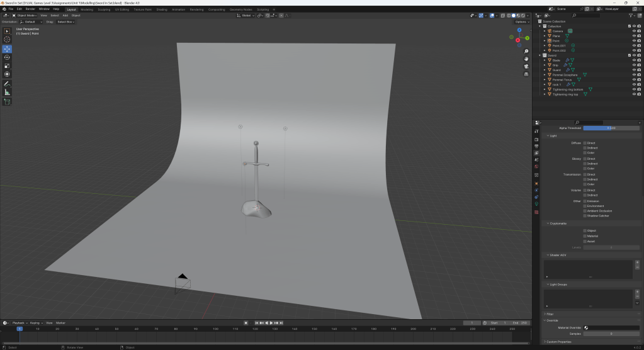Image resolution: width=644 pixels, height=350 pixels.
Task: Open the Render menu
Action: coord(30,9)
